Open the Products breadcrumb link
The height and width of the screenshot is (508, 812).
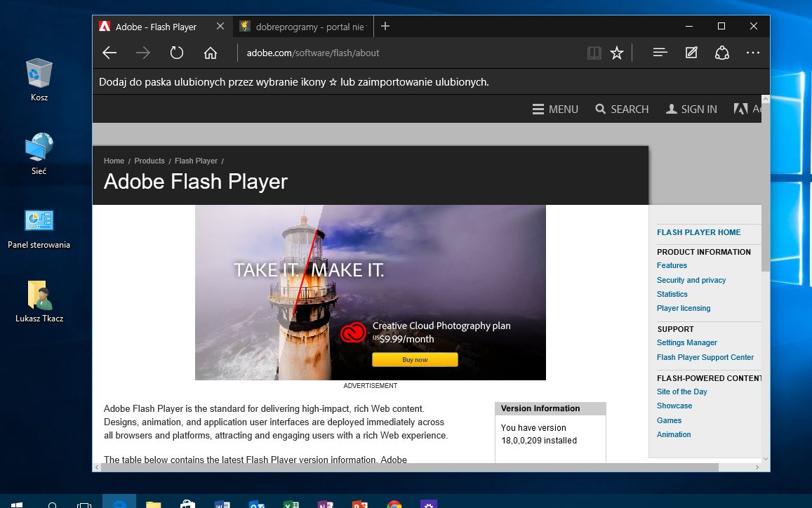149,161
